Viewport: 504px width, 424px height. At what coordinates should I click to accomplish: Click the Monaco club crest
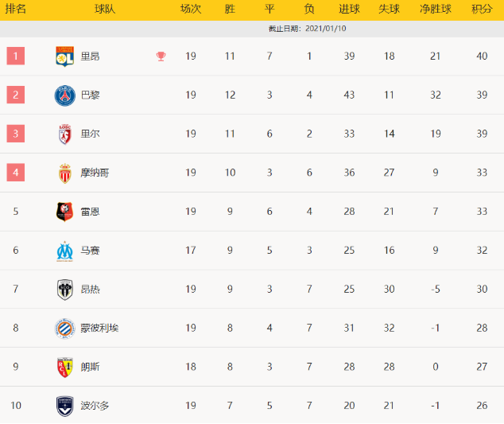point(64,173)
